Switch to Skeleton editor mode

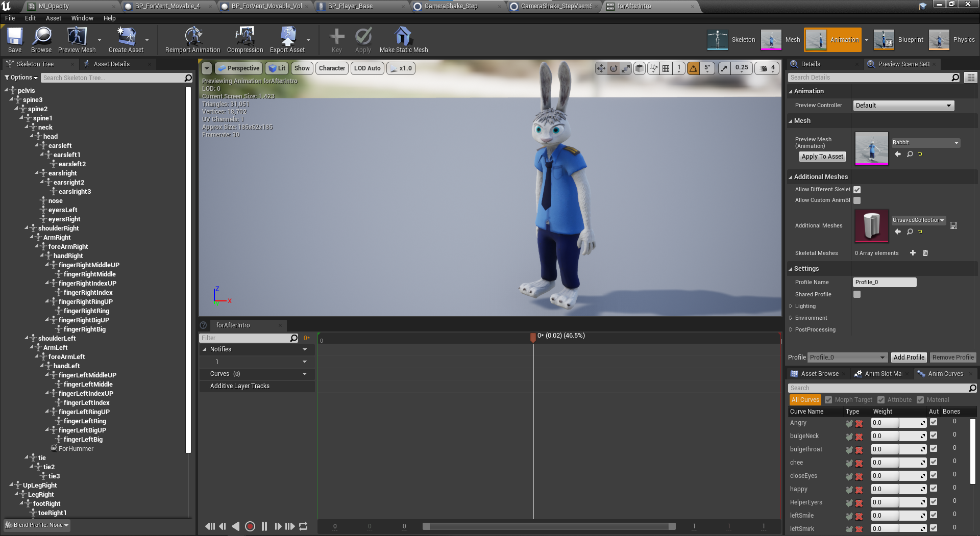pyautogui.click(x=731, y=40)
